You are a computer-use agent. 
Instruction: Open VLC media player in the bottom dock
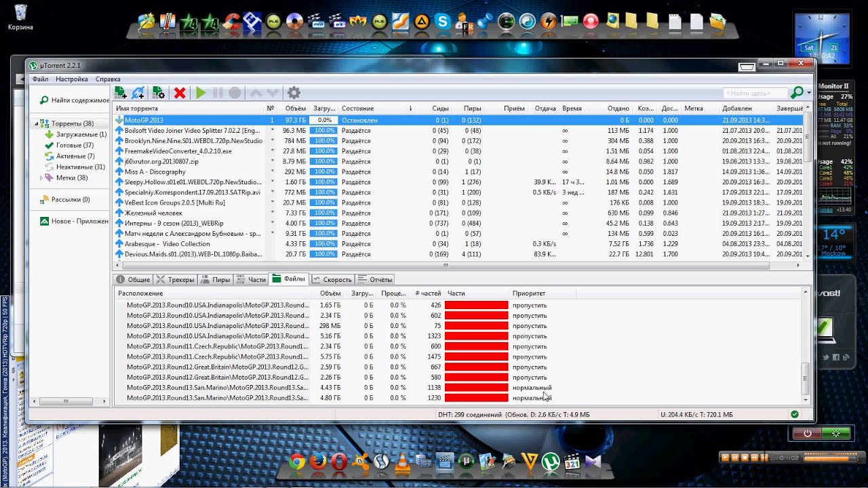[x=403, y=462]
